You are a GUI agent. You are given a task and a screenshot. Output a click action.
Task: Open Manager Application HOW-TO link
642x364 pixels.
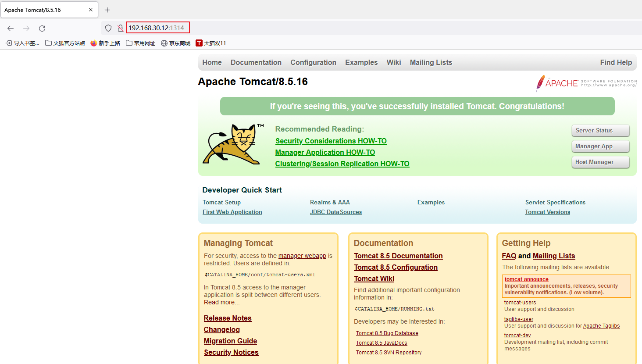(x=325, y=152)
